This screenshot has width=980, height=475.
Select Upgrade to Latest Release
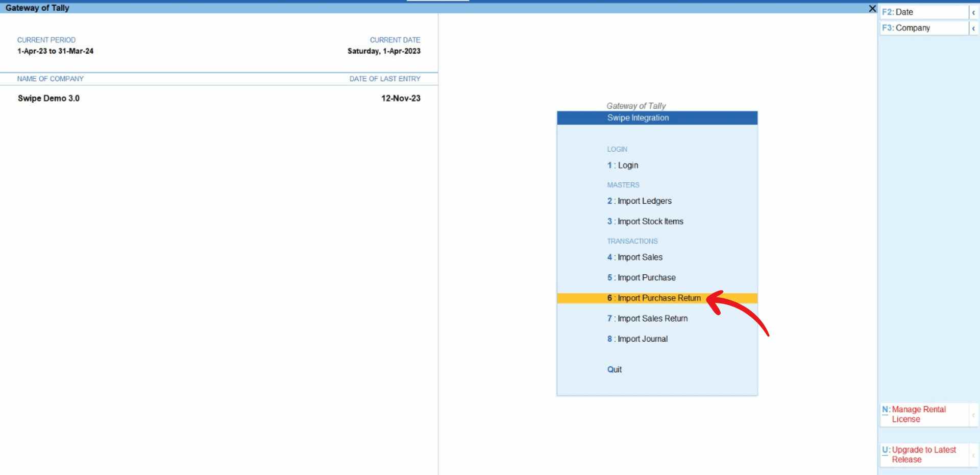pyautogui.click(x=924, y=455)
